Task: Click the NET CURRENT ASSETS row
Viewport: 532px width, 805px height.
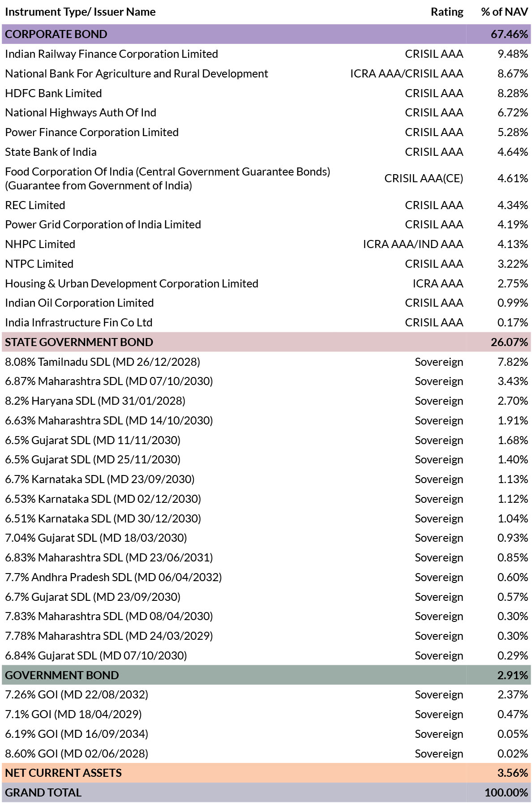Action: (x=63, y=773)
